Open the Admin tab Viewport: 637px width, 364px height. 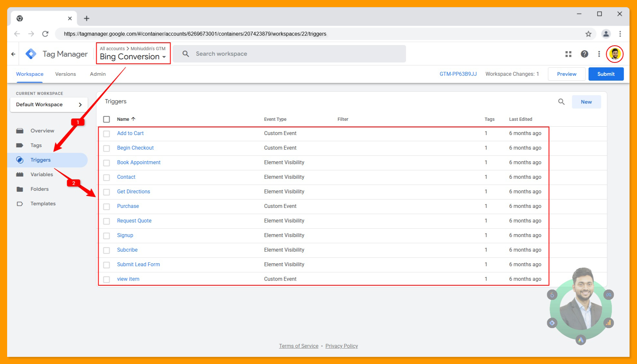[x=97, y=74]
